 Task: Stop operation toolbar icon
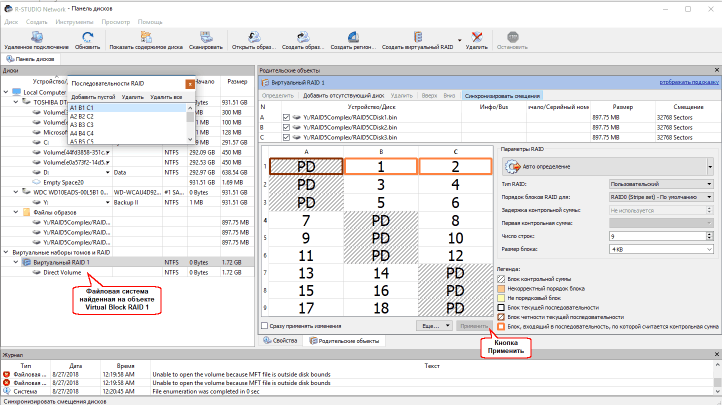point(512,37)
